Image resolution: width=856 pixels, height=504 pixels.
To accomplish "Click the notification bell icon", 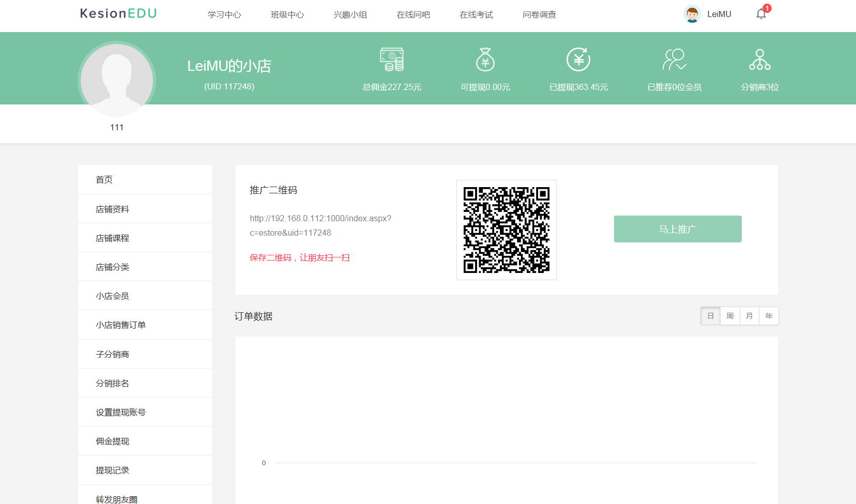I will click(761, 14).
